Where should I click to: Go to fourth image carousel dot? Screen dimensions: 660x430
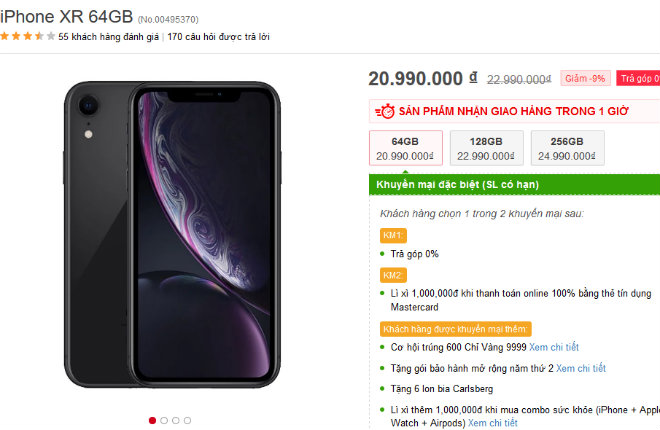click(x=188, y=420)
